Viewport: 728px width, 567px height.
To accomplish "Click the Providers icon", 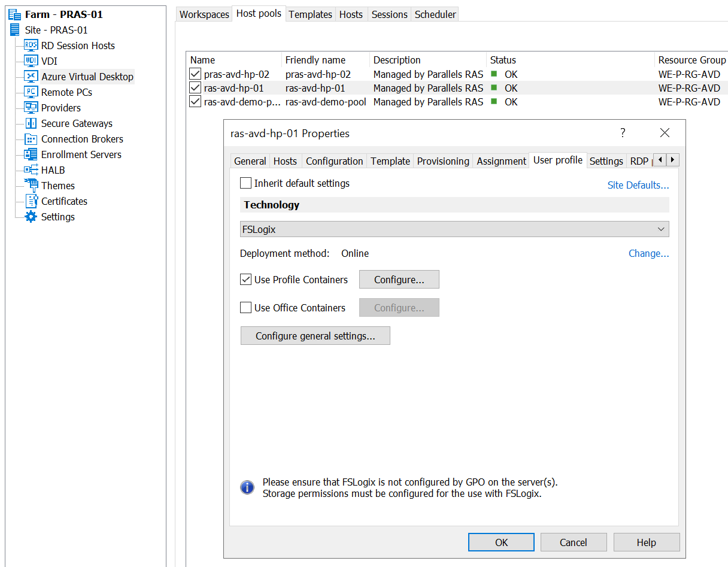I will (x=31, y=108).
